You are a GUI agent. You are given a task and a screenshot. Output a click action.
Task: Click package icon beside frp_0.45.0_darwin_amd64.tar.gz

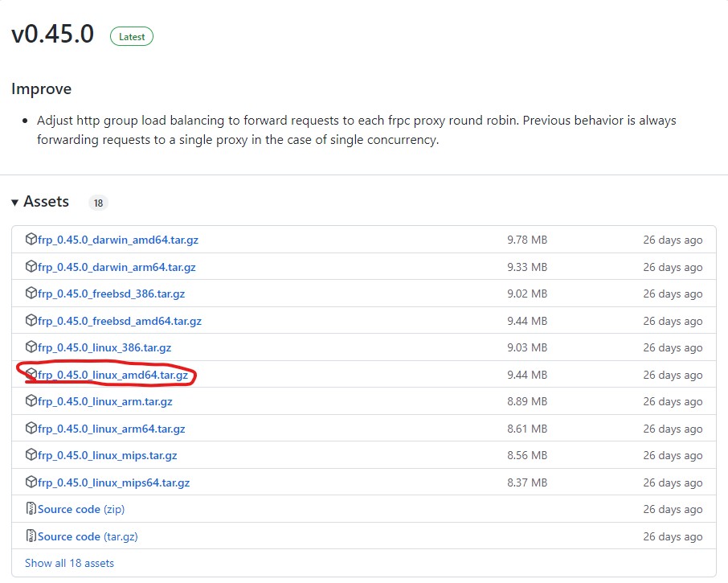(31, 240)
